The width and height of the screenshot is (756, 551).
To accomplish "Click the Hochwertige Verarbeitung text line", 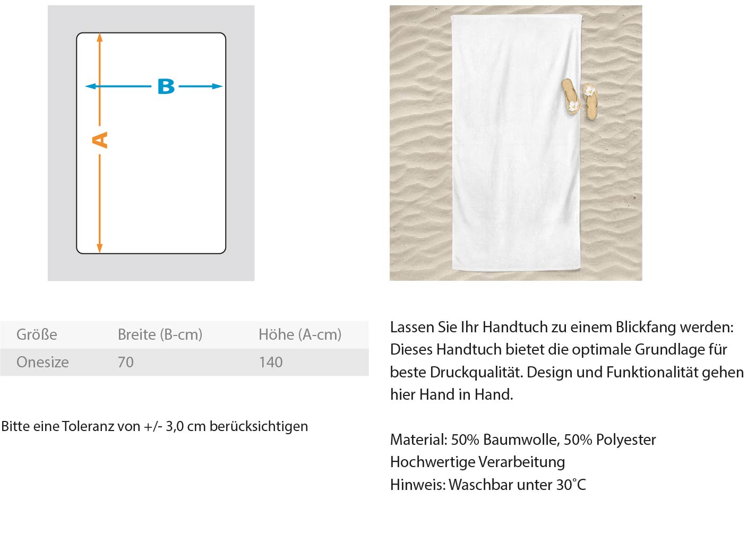I will pyautogui.click(x=477, y=462).
